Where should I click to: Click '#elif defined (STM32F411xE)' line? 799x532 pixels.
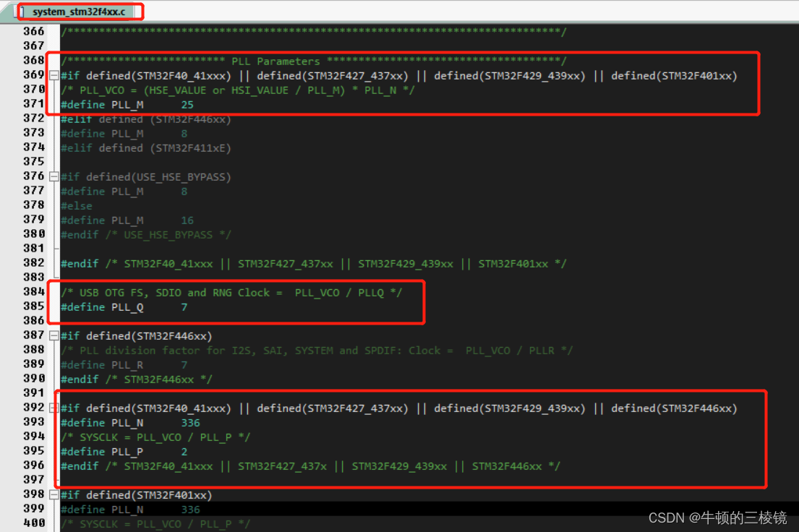(x=146, y=148)
